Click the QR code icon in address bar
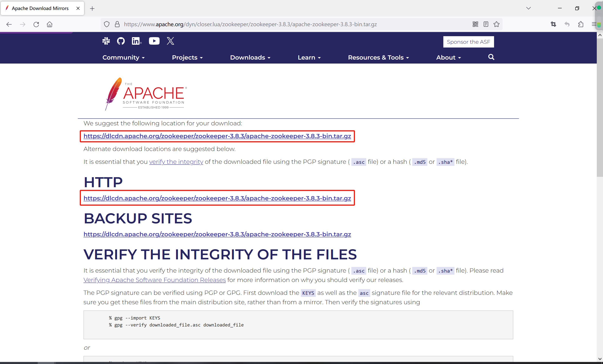The width and height of the screenshot is (603, 364). coord(475,24)
